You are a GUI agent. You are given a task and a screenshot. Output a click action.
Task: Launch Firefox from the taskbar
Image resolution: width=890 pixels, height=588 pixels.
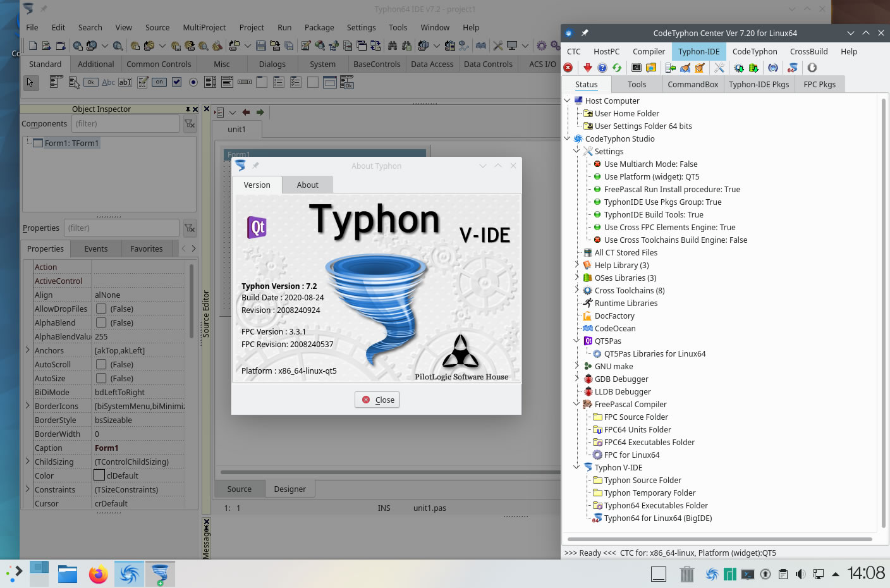coord(98,574)
